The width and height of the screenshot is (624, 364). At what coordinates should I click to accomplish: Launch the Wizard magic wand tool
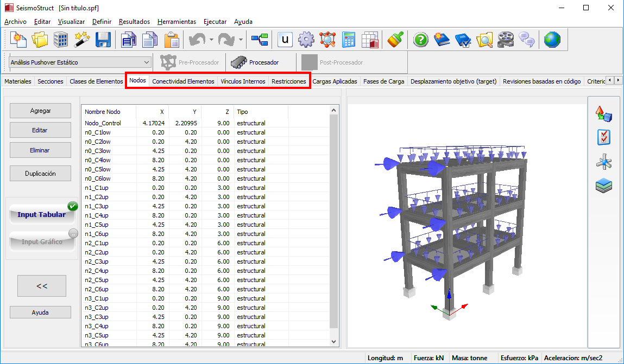coord(81,40)
